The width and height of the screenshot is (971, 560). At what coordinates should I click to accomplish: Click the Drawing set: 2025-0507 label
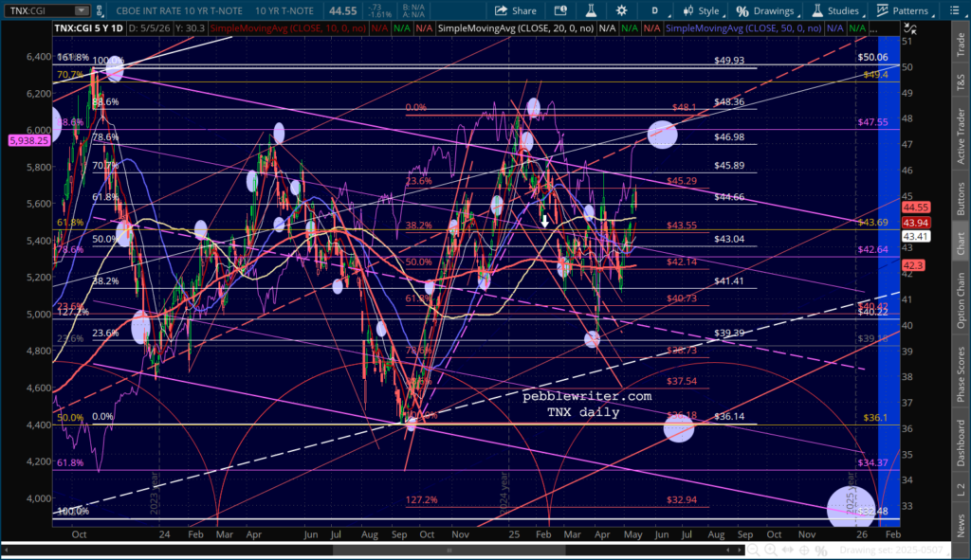point(890,550)
